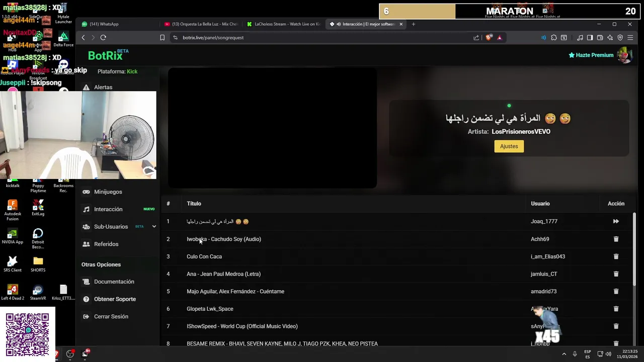
Task: Remove Culo Con Caca from queue
Action: (x=616, y=256)
